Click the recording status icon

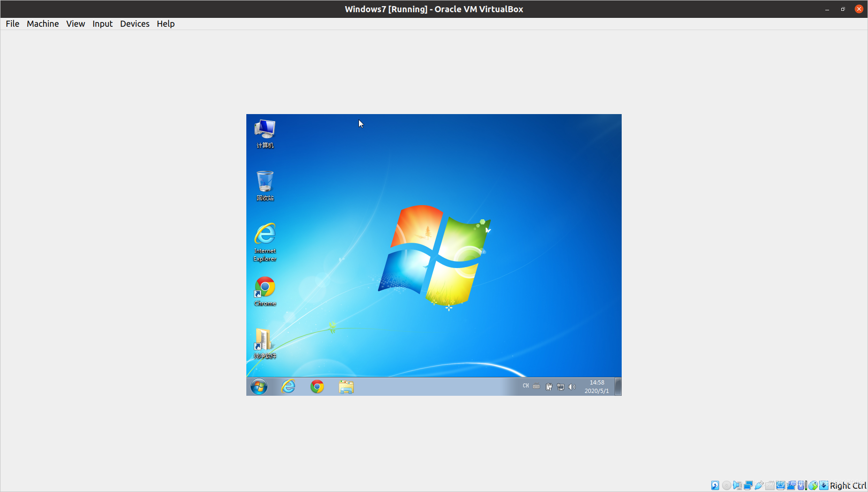[x=792, y=485]
